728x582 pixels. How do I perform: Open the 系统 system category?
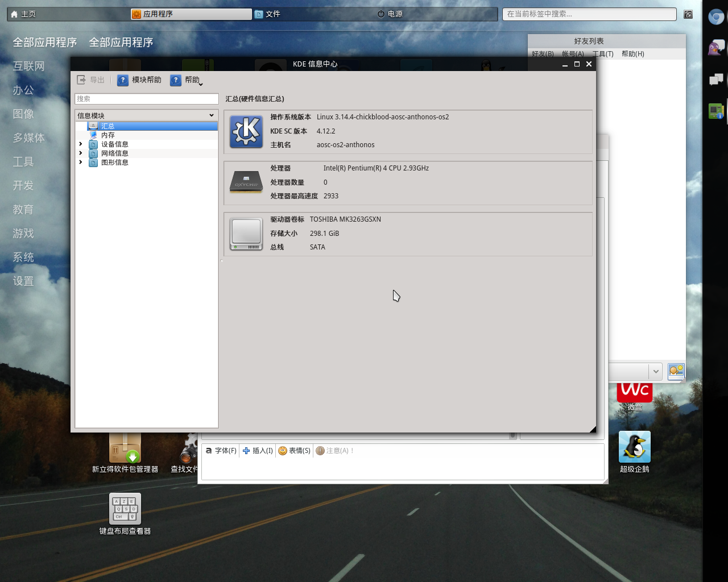coord(23,257)
